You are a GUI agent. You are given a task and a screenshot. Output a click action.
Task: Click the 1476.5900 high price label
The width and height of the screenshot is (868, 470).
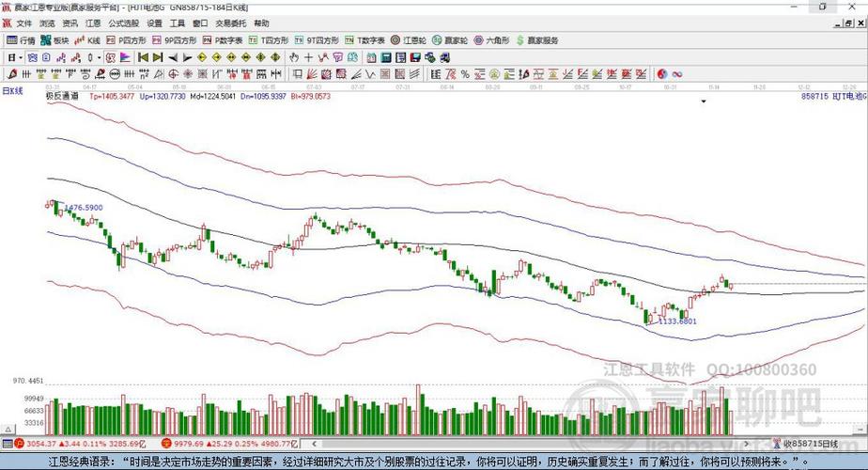[x=84, y=208]
